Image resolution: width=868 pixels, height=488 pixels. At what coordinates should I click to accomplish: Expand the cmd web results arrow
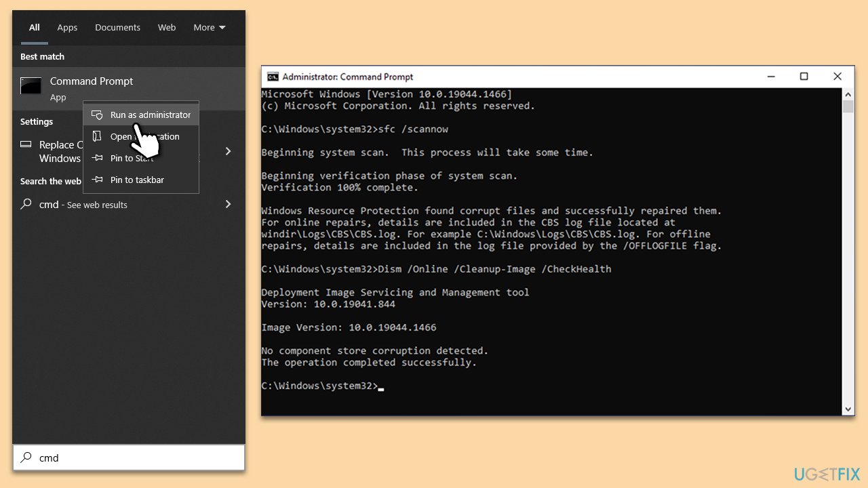pos(228,204)
